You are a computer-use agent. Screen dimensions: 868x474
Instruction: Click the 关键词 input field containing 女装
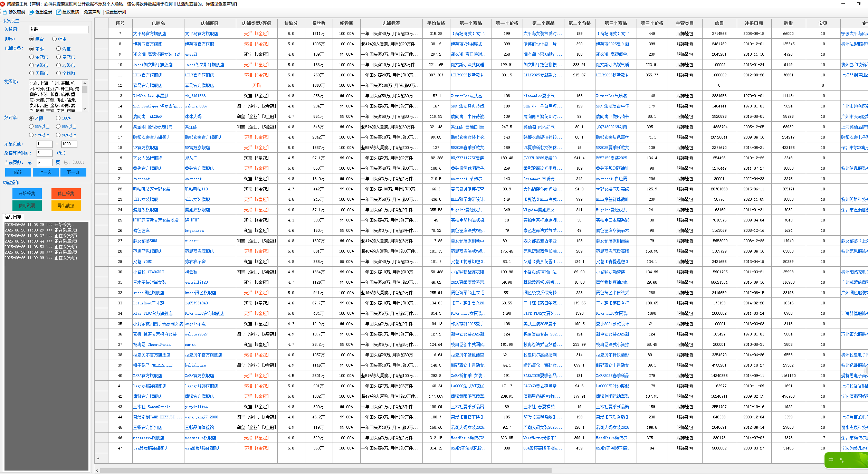tap(59, 29)
